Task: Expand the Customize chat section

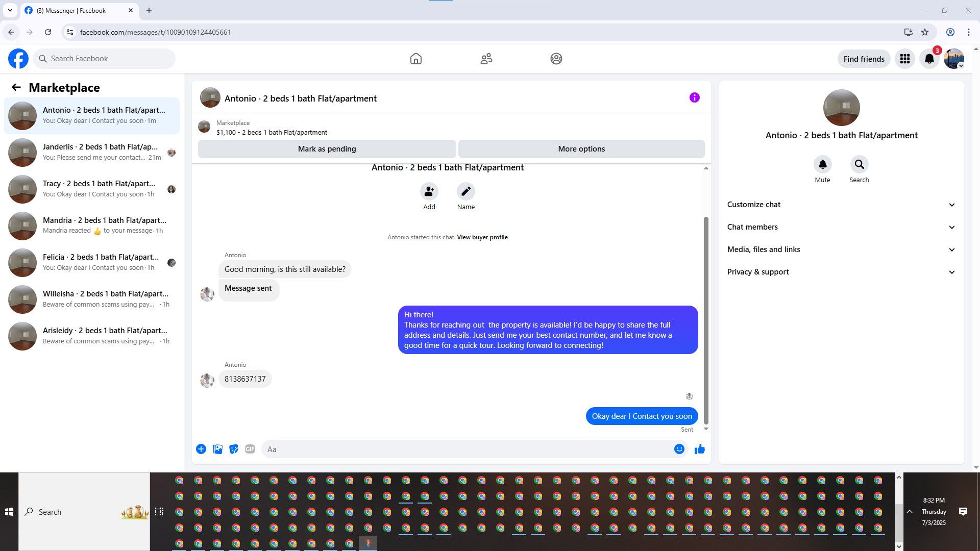Action: coord(841,205)
